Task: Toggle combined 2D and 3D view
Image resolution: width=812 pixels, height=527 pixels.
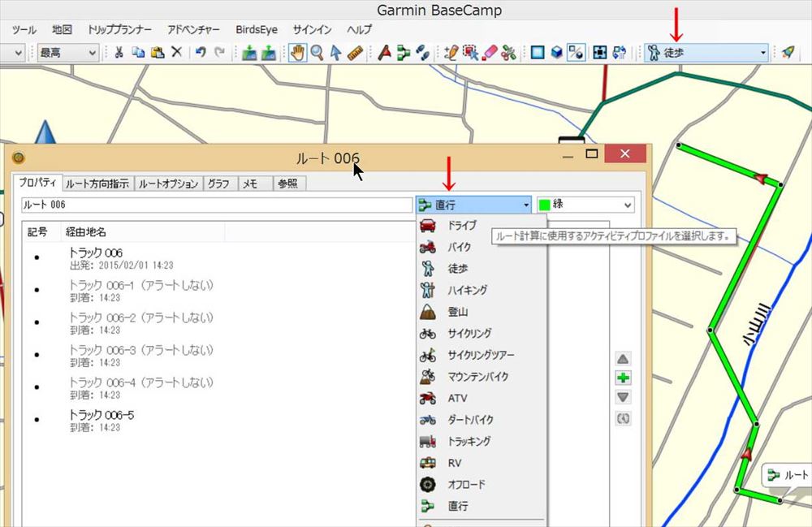Action: (576, 52)
